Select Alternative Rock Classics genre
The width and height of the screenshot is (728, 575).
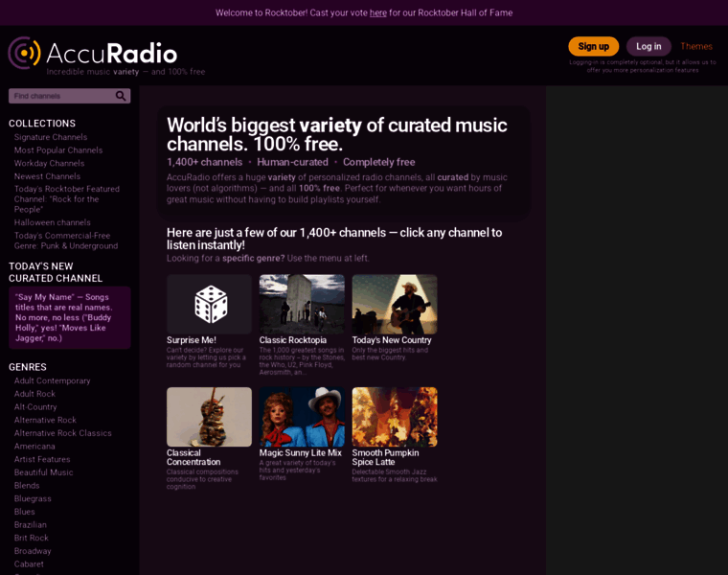[62, 433]
